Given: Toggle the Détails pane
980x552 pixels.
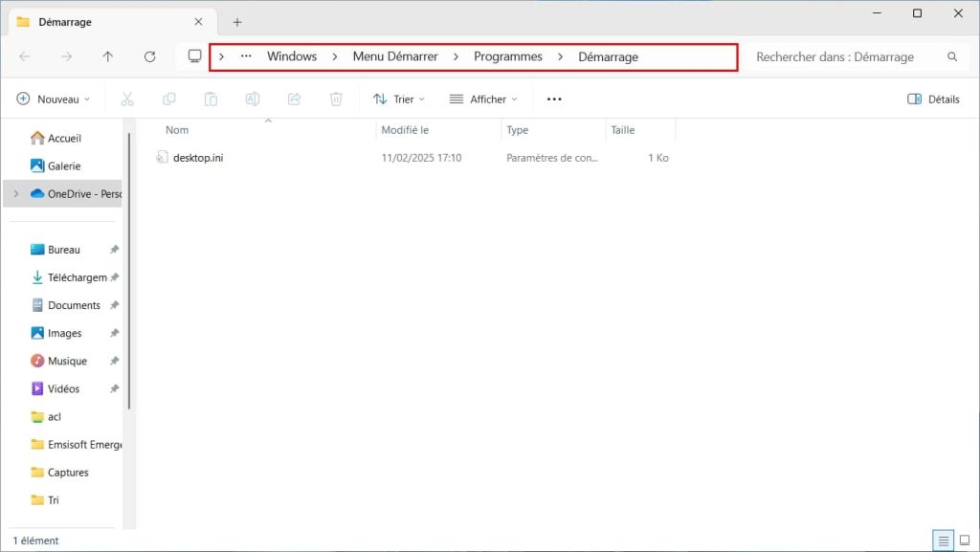Looking at the screenshot, I should tap(933, 99).
